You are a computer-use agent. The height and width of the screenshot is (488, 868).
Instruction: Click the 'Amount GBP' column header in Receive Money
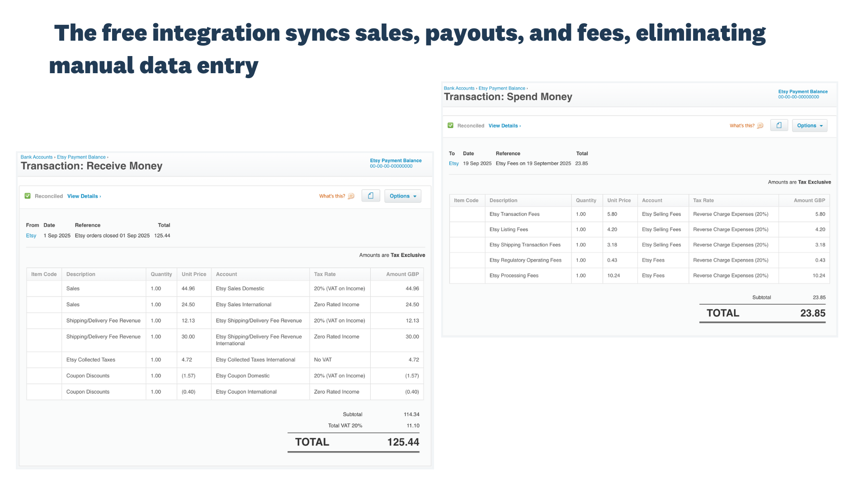coord(396,274)
